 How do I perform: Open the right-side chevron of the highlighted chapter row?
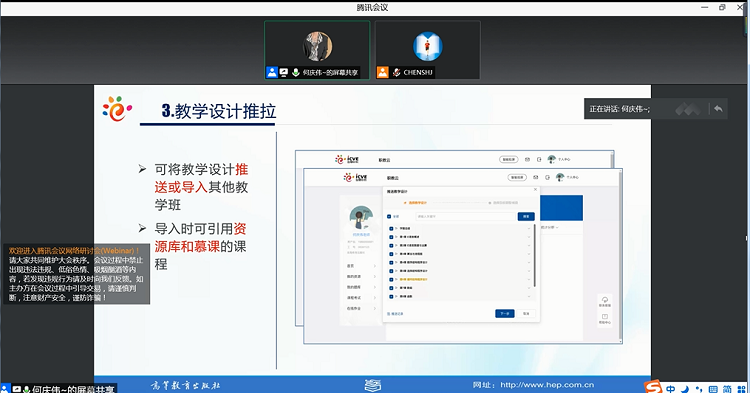[529, 279]
